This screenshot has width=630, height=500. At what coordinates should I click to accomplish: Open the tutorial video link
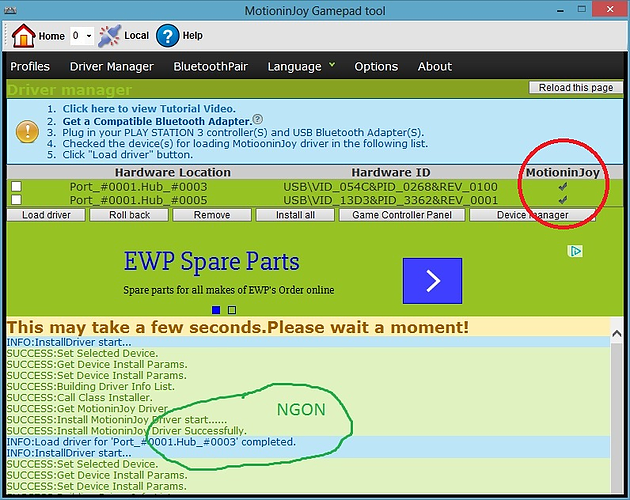click(149, 108)
